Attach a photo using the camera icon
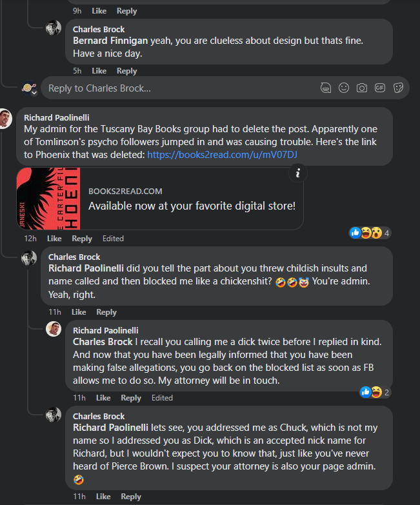420x505 pixels. coord(362,88)
